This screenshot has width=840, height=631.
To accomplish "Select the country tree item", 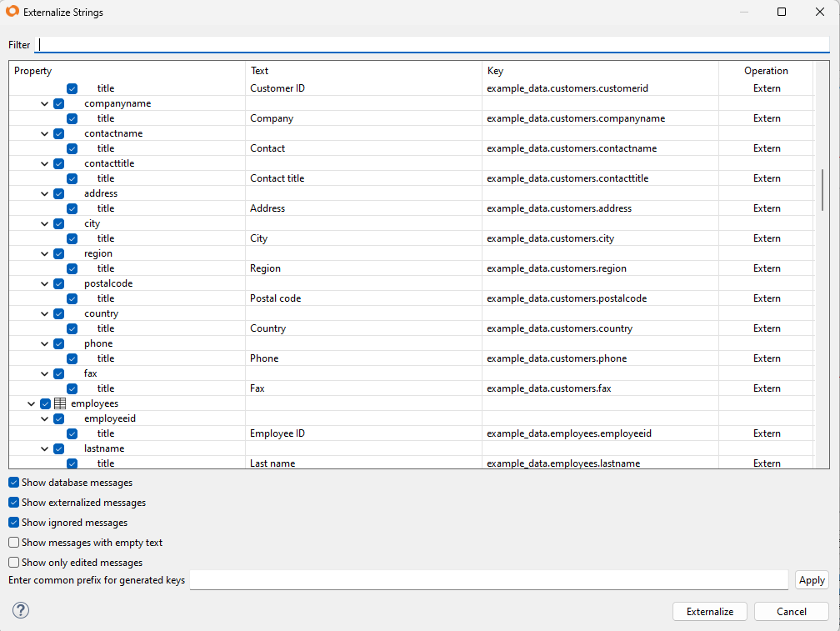I will tap(102, 313).
